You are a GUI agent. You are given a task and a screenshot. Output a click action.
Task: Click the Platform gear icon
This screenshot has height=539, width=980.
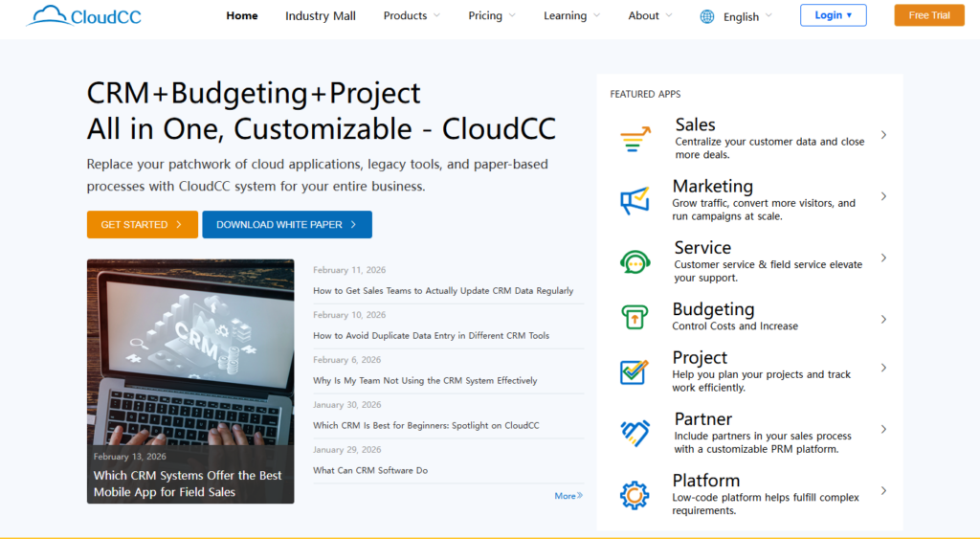[x=635, y=495]
